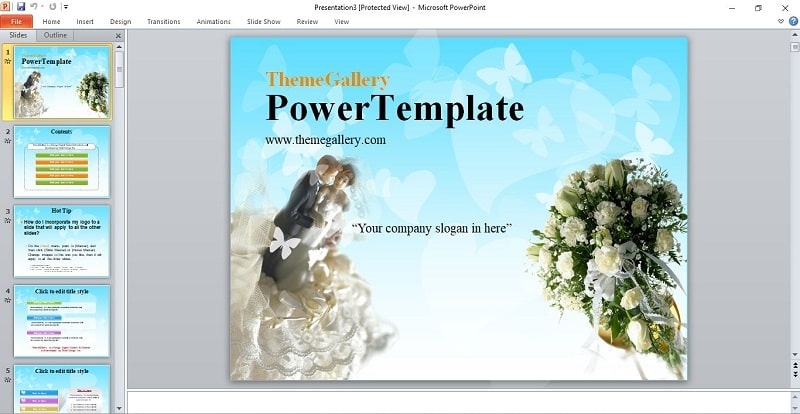Close the Slides/Outline pane

coord(118,36)
